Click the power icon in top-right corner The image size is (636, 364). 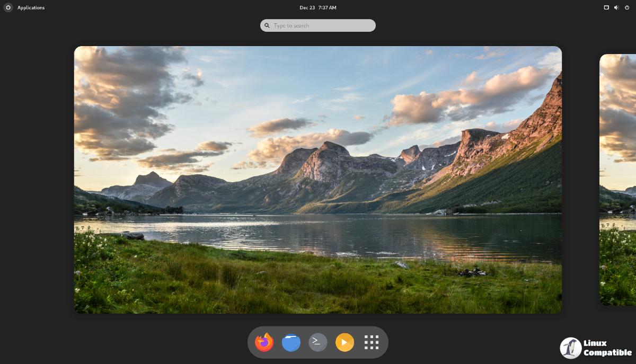(626, 7)
